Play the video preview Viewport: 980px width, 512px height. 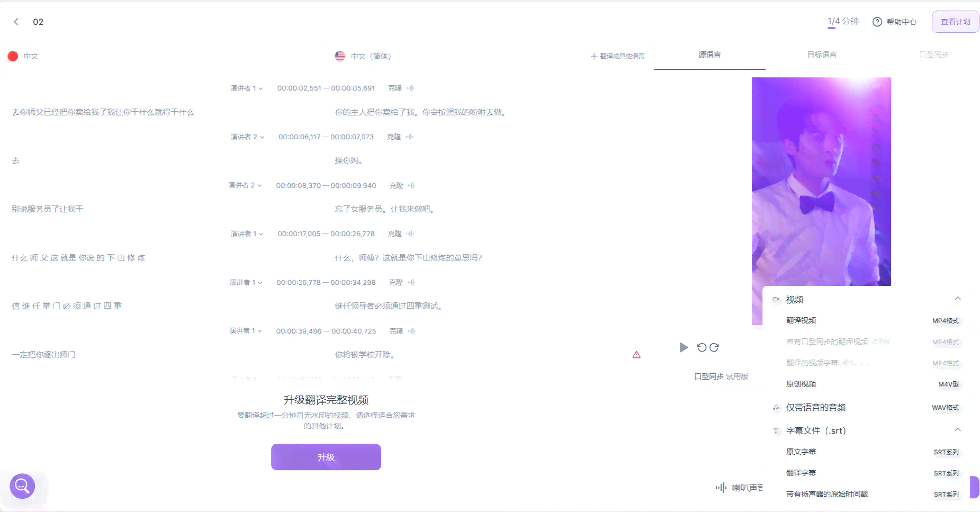tap(684, 347)
